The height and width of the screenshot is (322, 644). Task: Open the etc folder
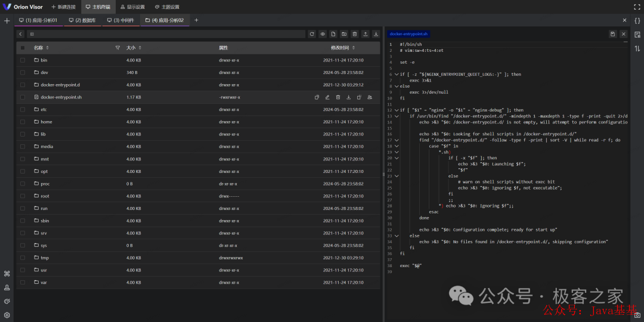(44, 110)
